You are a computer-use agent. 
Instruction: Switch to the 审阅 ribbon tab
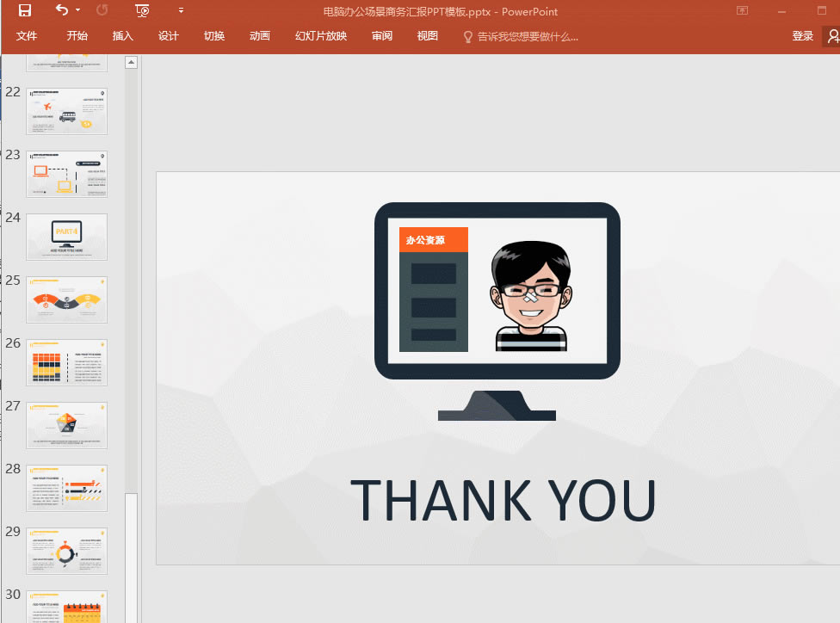coord(381,36)
